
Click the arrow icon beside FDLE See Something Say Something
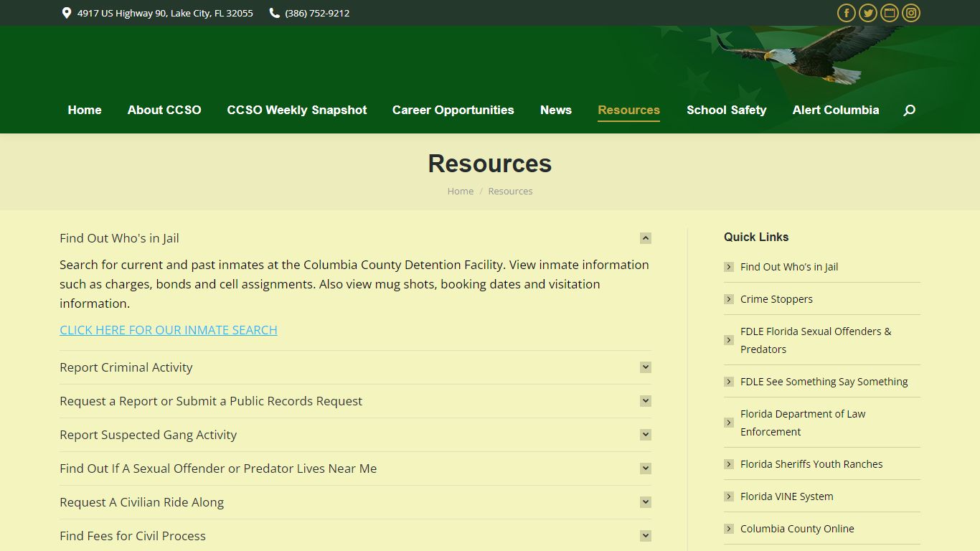(x=729, y=382)
